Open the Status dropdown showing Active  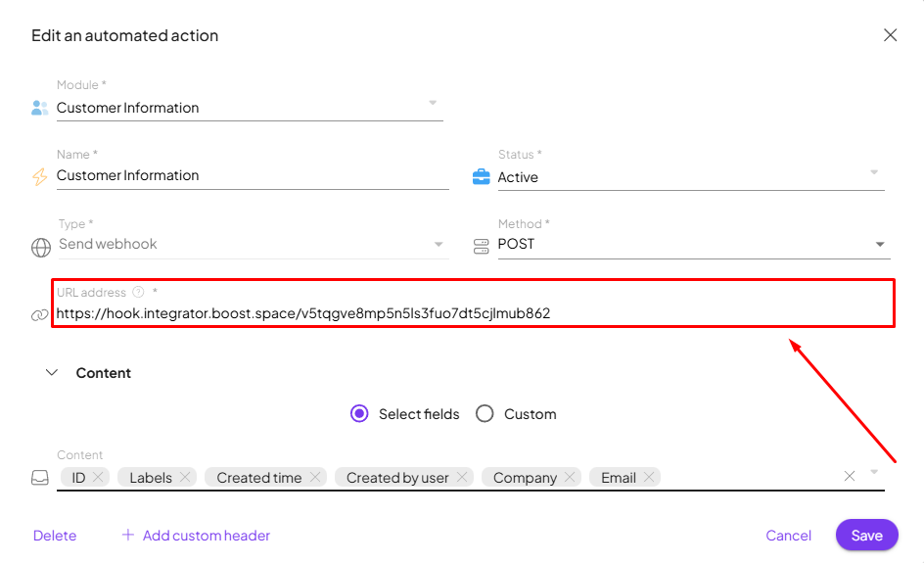pyautogui.click(x=874, y=172)
